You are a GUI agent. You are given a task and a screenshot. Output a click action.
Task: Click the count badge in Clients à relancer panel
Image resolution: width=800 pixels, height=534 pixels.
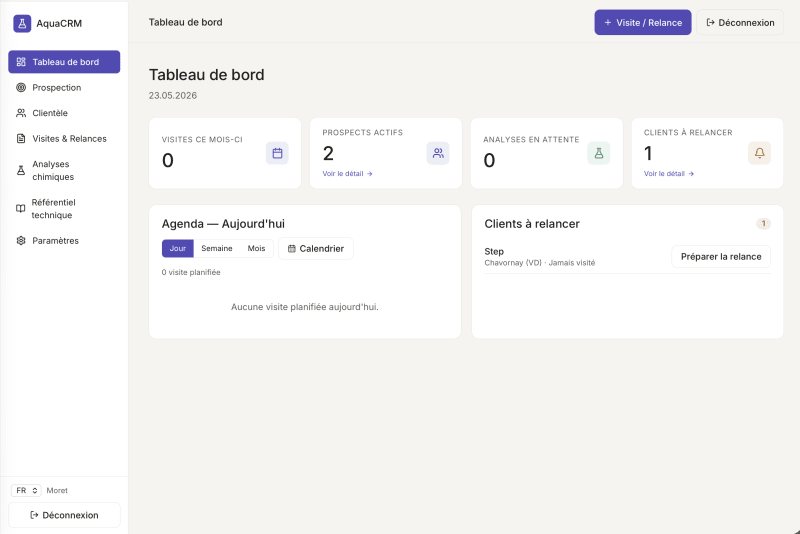pos(763,223)
